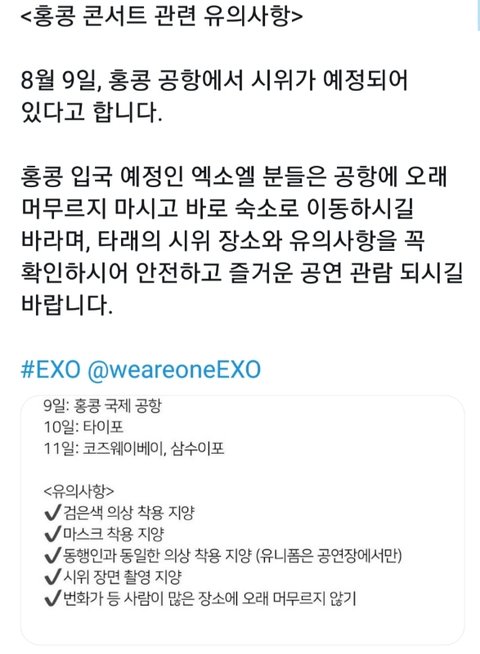480x654 pixels.
Task: Open attached image card at its empty bottom
Action: pyautogui.click(x=242, y=628)
